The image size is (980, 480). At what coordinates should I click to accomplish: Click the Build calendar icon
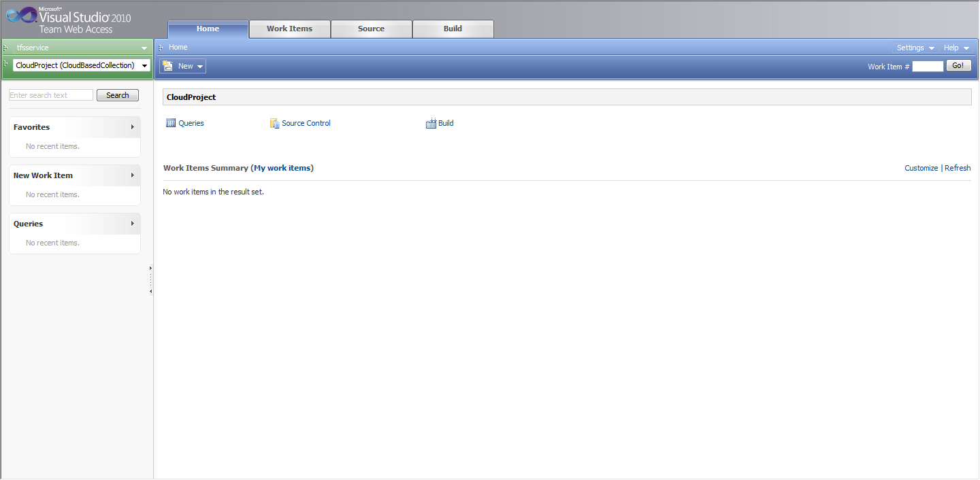pos(431,123)
